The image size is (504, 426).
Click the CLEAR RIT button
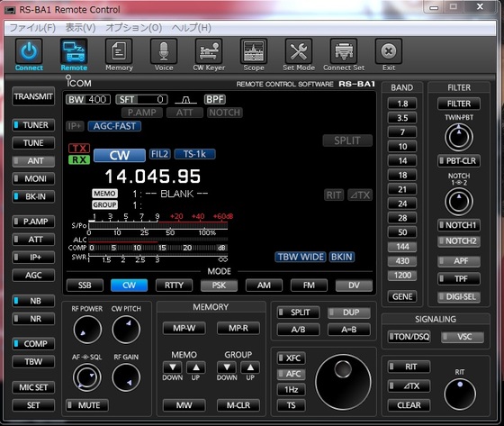pyautogui.click(x=409, y=405)
